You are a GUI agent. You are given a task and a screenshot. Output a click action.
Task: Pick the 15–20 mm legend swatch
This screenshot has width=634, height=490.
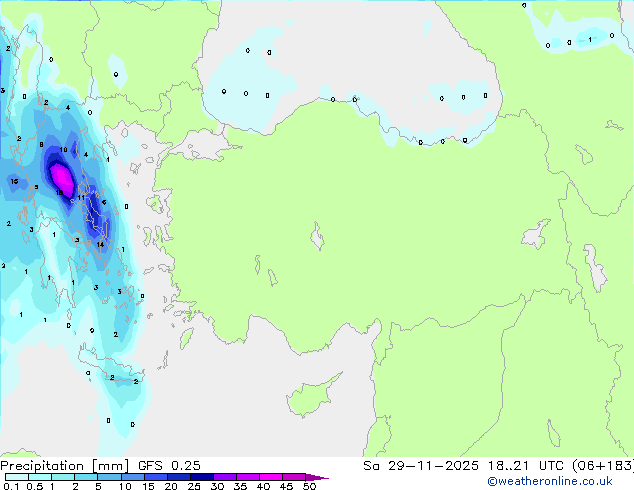[155, 477]
